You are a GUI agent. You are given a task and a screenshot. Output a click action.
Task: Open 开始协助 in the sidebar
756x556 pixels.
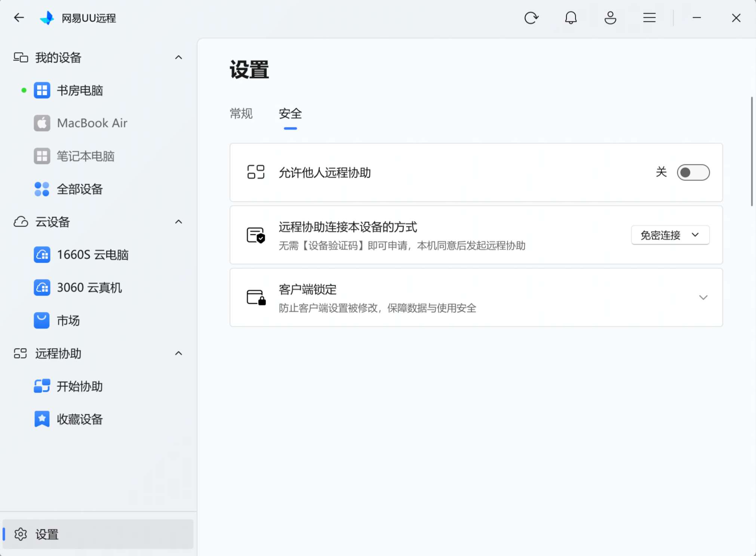[x=98, y=386]
